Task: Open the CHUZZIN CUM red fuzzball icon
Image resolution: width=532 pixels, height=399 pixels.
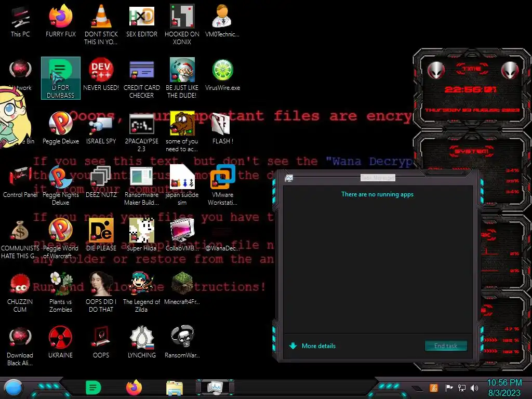Action: (x=20, y=292)
